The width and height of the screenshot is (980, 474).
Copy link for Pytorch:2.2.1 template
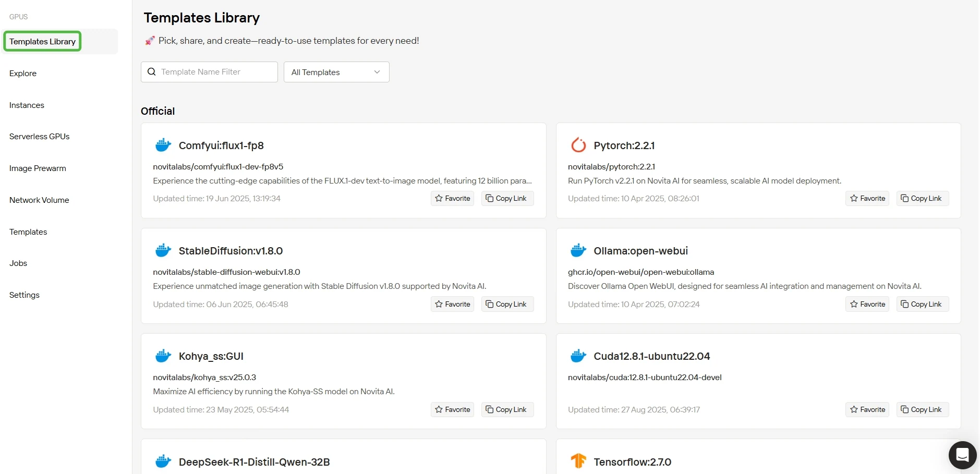coord(922,198)
